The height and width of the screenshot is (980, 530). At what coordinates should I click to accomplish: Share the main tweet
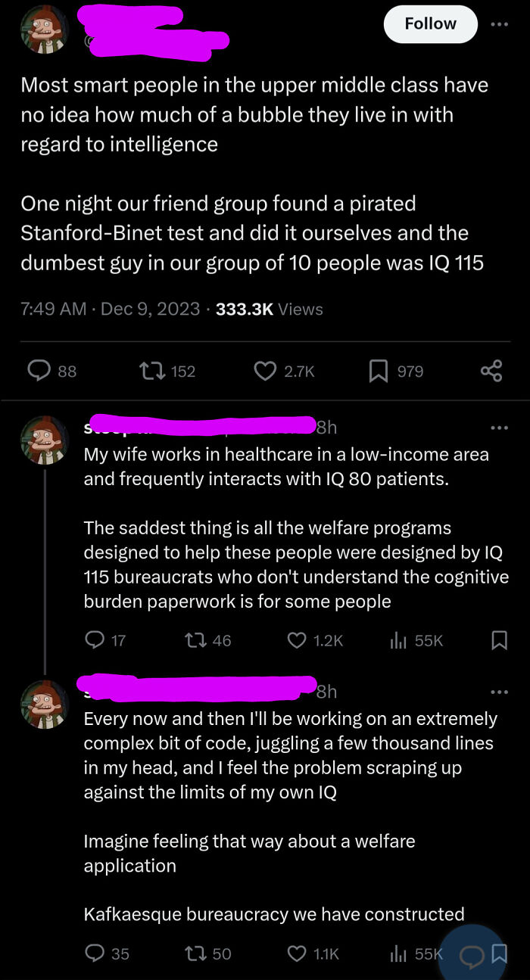491,371
